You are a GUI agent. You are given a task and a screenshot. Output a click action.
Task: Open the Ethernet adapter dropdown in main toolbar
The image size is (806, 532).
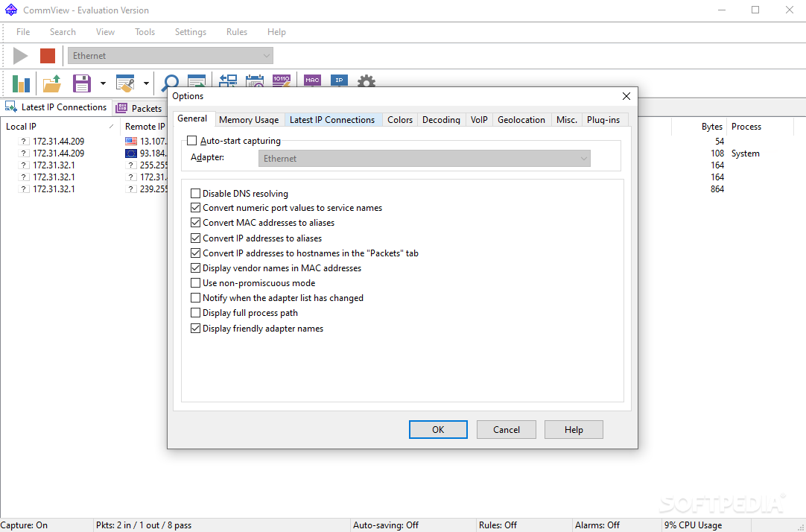(170, 56)
